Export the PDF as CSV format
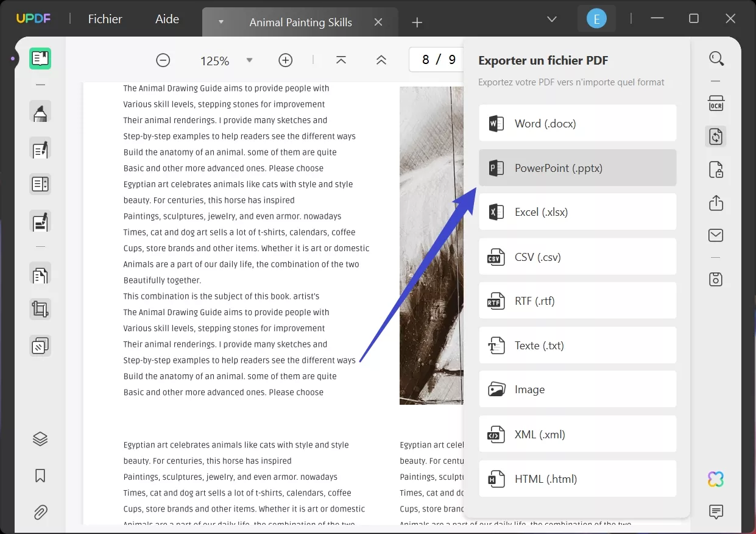Screen dimensions: 756x534 577,257
